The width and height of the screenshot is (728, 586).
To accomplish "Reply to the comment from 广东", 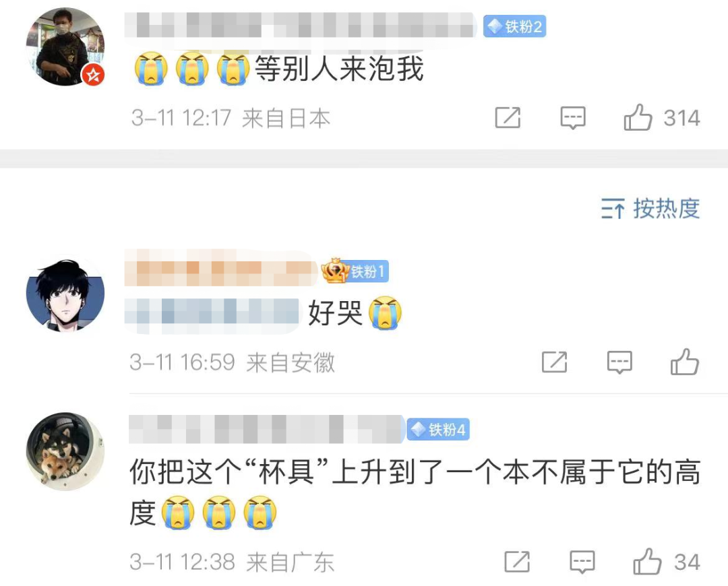I will coord(582,561).
